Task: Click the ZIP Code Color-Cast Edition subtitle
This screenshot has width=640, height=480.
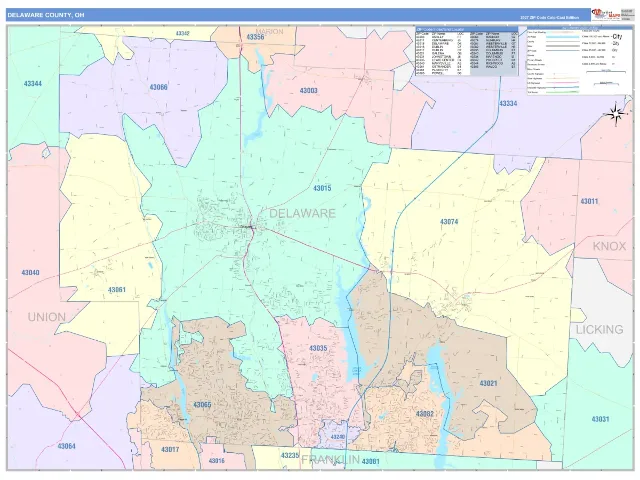Action: click(x=549, y=18)
